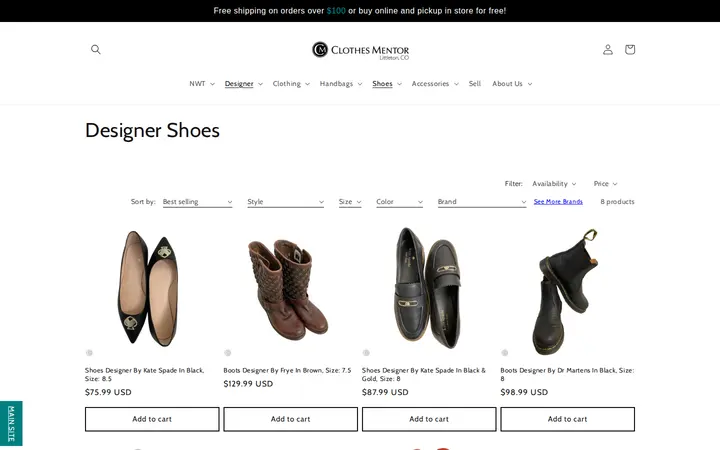Open the Availability filter
This screenshot has height=450, width=720.
pos(554,184)
